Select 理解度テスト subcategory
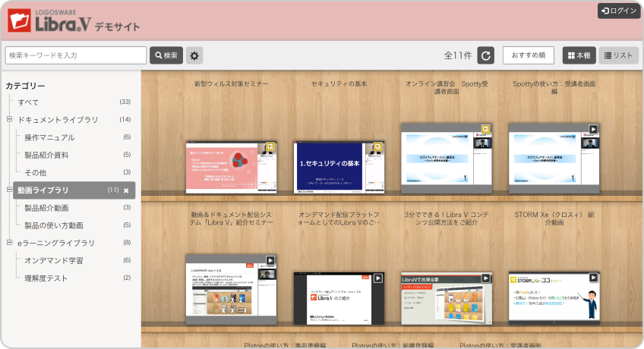 click(x=46, y=278)
